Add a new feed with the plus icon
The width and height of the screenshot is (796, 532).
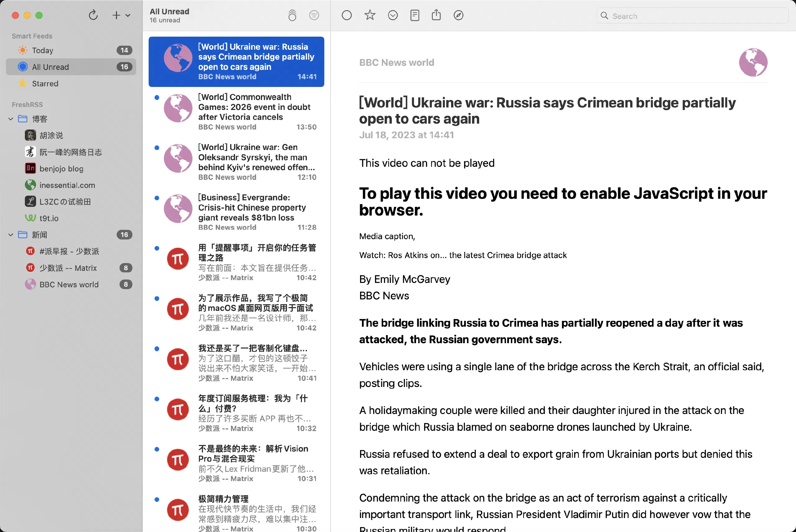coord(116,15)
